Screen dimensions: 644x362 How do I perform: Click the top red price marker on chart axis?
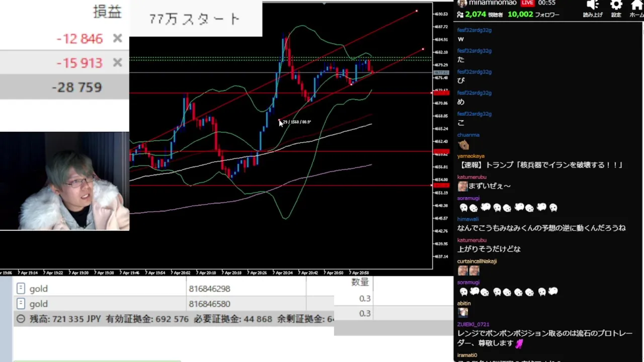(441, 93)
